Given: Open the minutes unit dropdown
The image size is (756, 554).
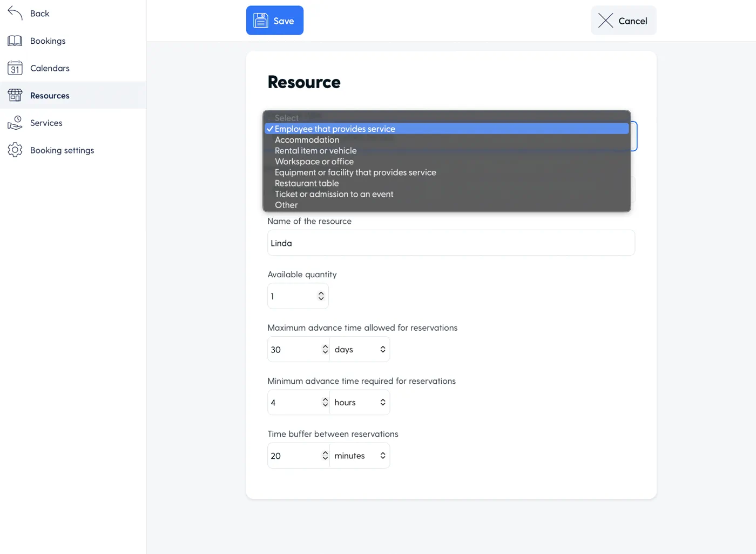Looking at the screenshot, I should tap(360, 456).
